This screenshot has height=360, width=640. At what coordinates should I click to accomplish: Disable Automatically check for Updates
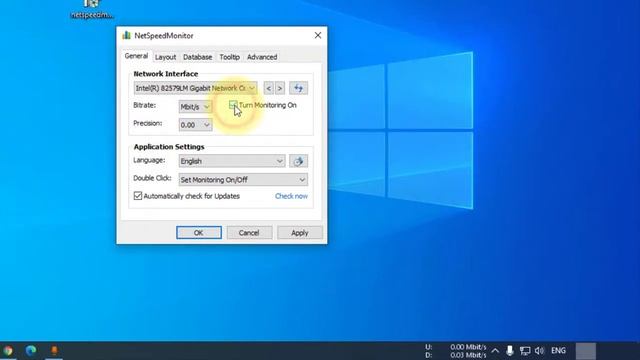coord(138,196)
